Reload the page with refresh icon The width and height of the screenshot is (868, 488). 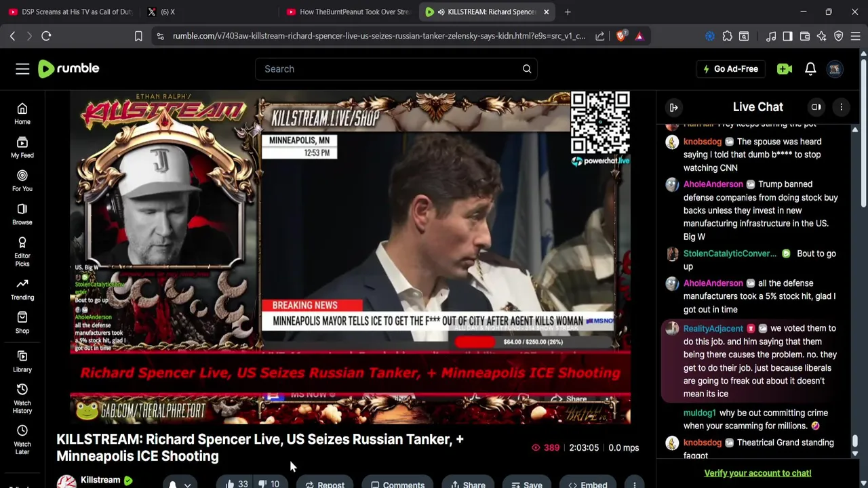pyautogui.click(x=46, y=36)
